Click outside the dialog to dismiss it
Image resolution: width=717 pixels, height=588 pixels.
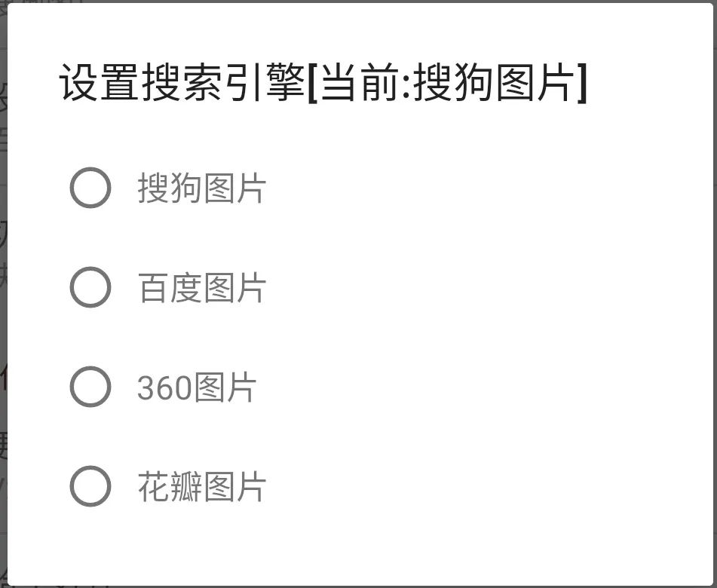(6, 302)
